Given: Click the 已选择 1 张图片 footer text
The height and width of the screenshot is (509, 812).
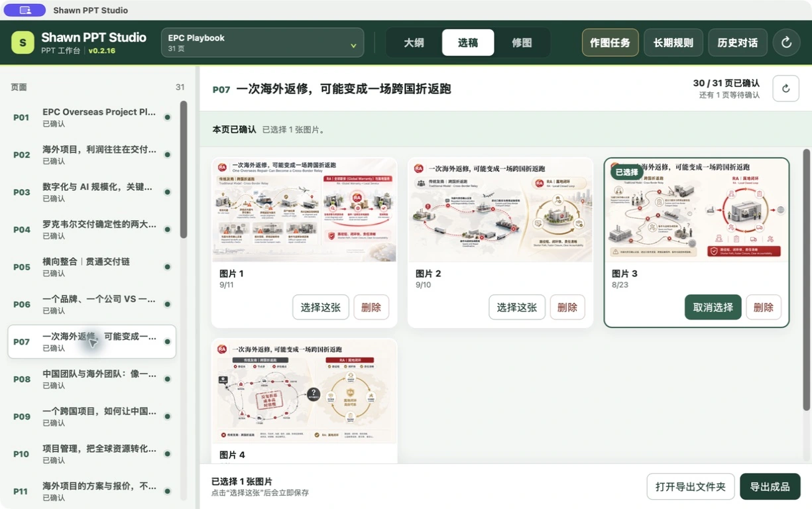Looking at the screenshot, I should (x=242, y=481).
